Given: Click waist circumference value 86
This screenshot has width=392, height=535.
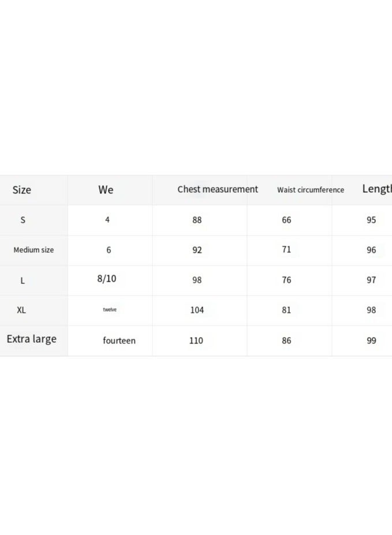Looking at the screenshot, I should pyautogui.click(x=286, y=341).
